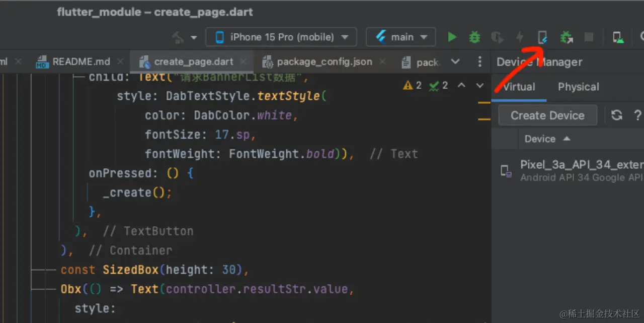Refresh the Device Manager list
This screenshot has height=323, width=644.
click(617, 115)
